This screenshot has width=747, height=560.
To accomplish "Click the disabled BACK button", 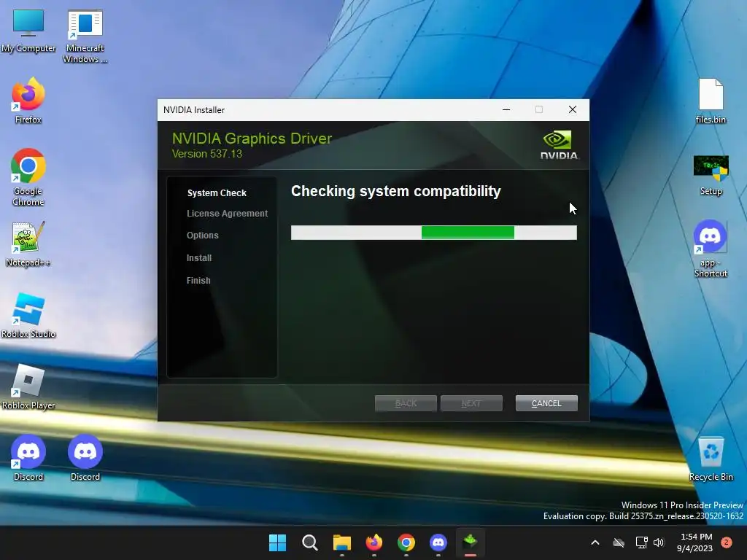I will (x=406, y=403).
